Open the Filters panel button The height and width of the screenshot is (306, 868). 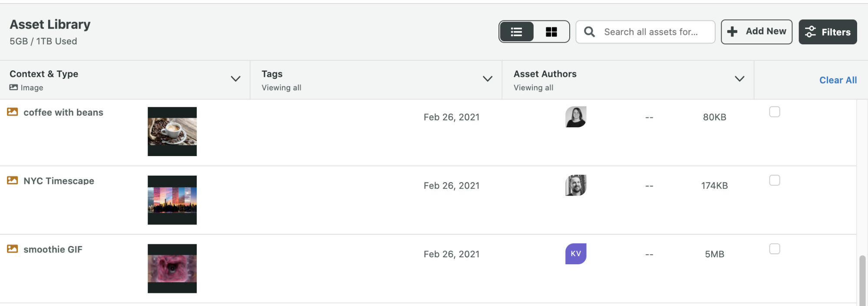tap(828, 32)
